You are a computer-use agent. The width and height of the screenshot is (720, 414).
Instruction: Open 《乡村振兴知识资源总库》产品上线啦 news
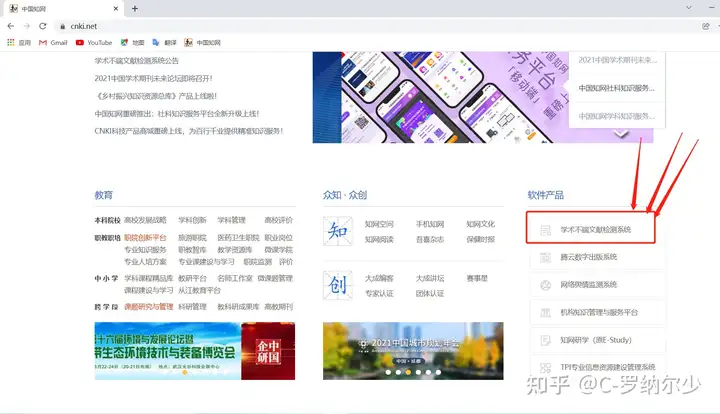point(156,96)
